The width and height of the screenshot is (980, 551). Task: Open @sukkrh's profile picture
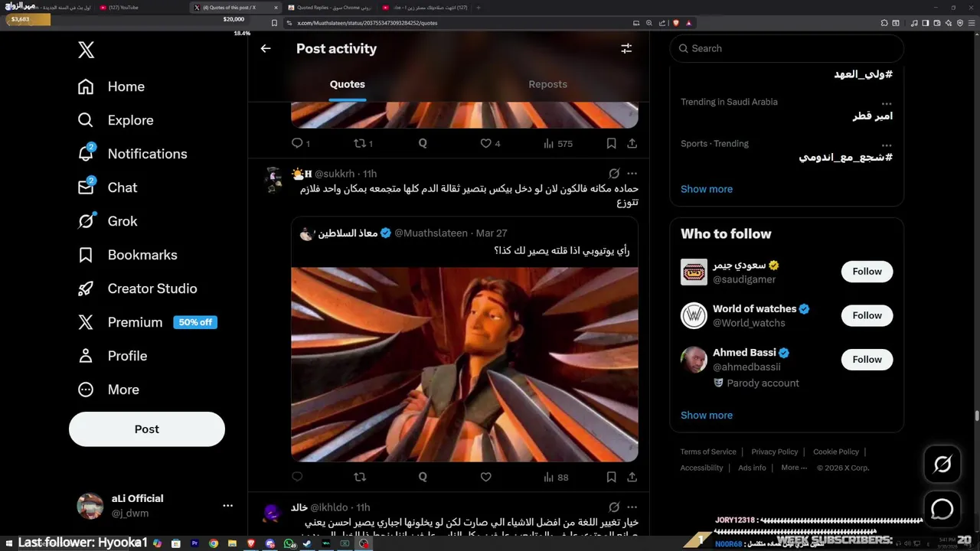[273, 181]
